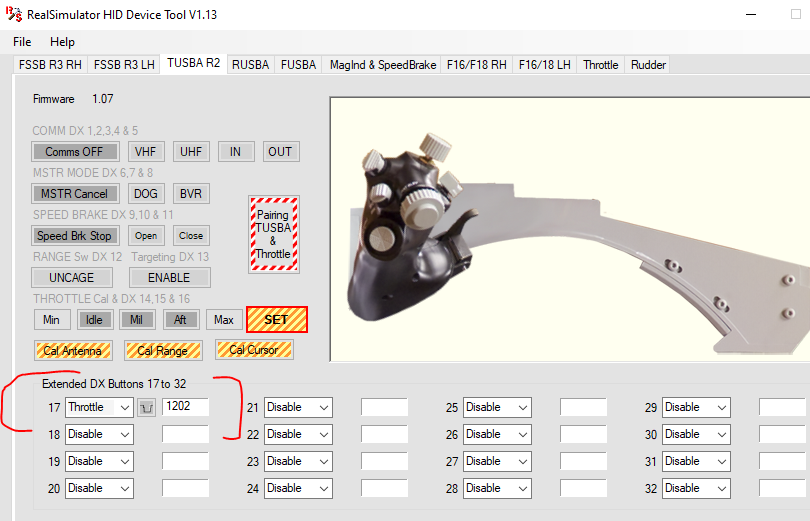Open the button 17 Throttle dropdown
The height and width of the screenshot is (521, 810).
[99, 407]
